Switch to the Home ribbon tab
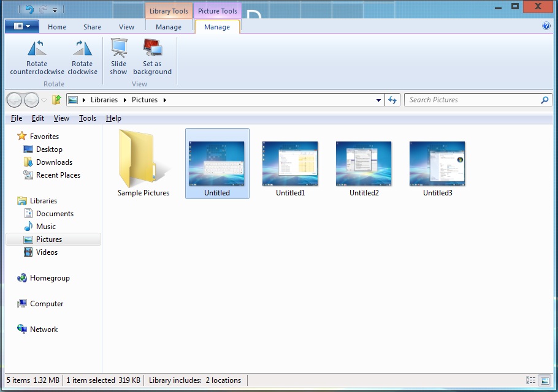The height and width of the screenshot is (392, 558). pos(57,27)
